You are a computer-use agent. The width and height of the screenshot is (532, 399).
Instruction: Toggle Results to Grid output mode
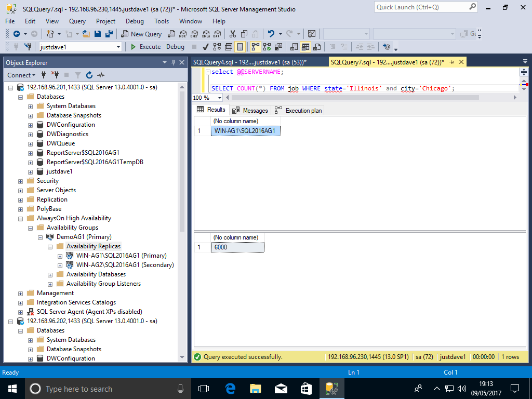pyautogui.click(x=305, y=47)
